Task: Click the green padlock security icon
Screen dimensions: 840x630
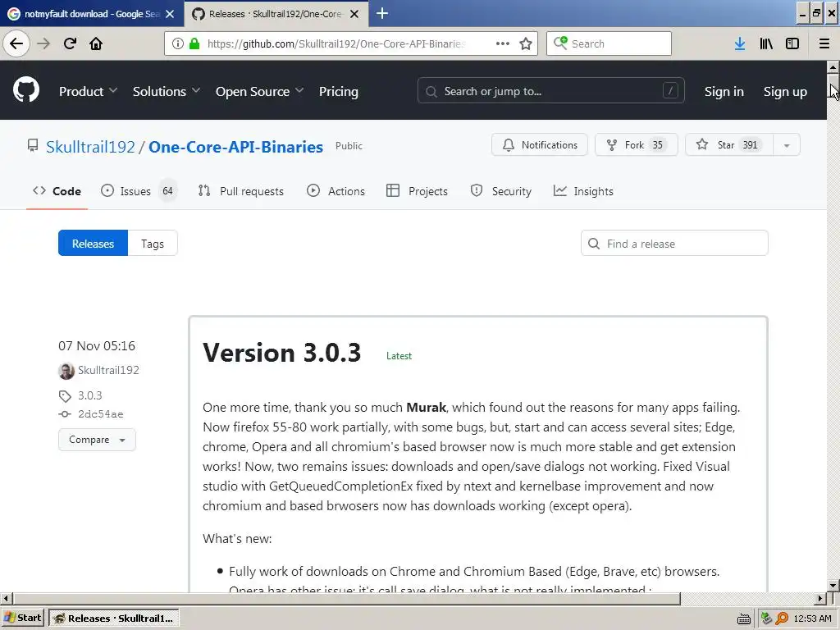Action: click(x=194, y=43)
